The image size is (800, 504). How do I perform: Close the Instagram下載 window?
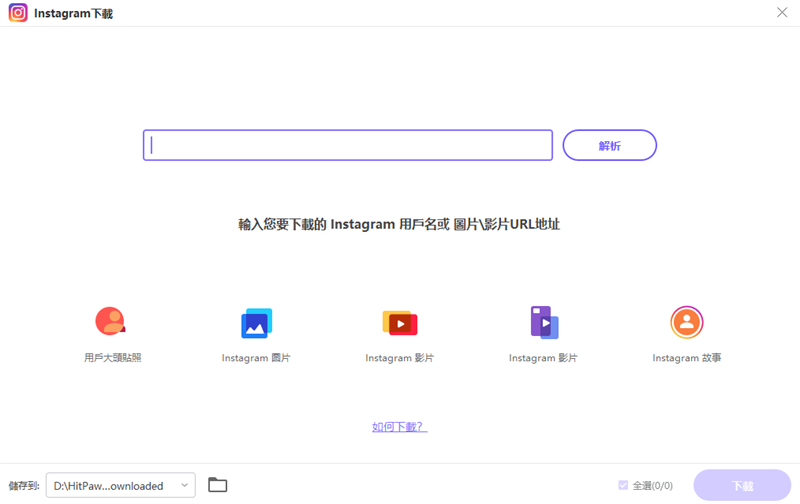782,12
